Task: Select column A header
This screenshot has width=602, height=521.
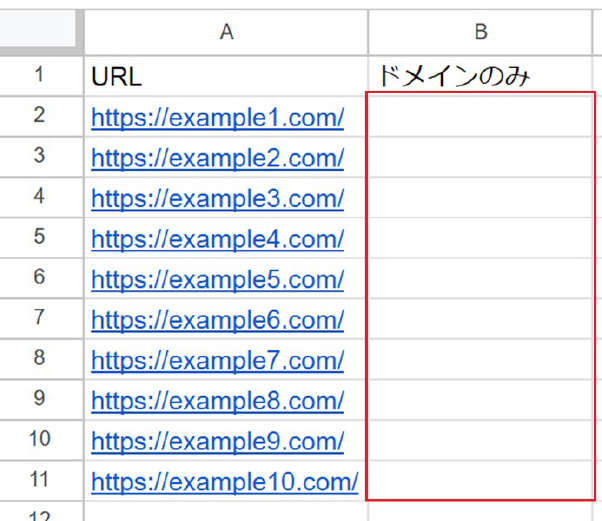Action: (226, 32)
